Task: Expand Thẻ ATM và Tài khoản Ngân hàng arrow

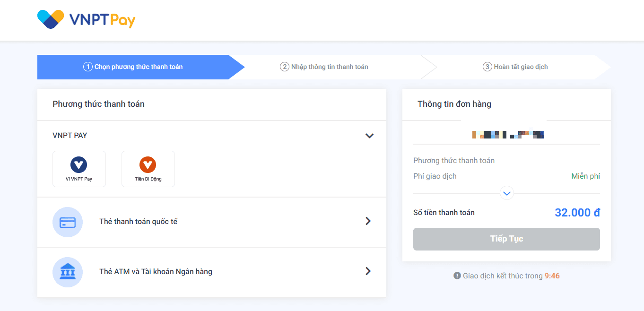Action: 368,271
